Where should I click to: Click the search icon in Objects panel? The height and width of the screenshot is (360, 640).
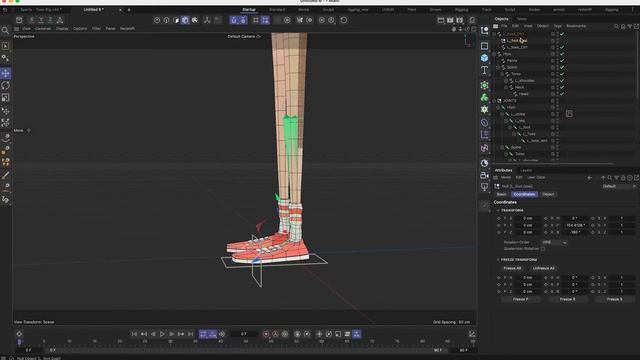616,26
